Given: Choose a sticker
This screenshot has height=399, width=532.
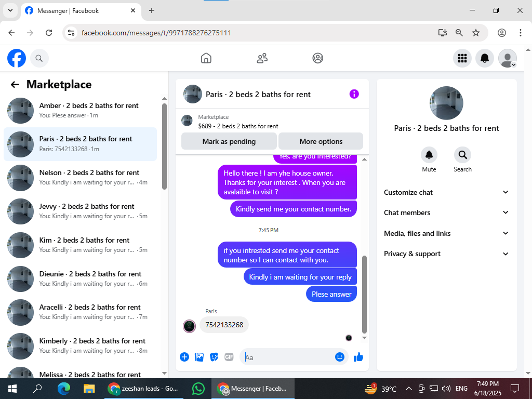Looking at the screenshot, I should 214,357.
